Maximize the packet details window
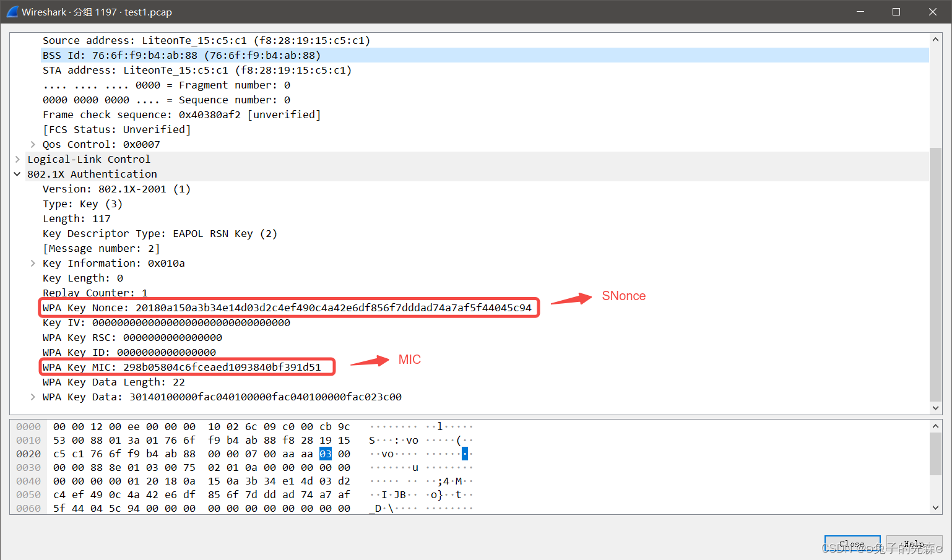 point(896,12)
